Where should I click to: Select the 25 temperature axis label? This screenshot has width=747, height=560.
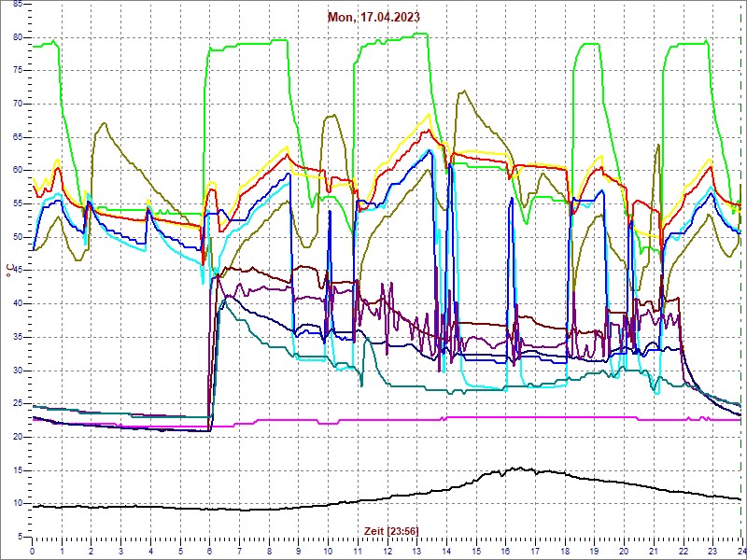[x=17, y=404]
